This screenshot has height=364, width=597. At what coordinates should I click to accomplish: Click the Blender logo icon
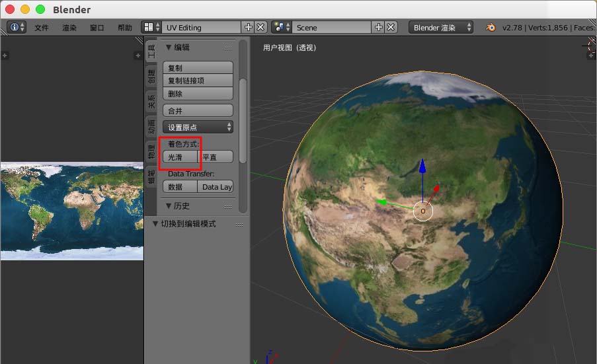point(491,27)
